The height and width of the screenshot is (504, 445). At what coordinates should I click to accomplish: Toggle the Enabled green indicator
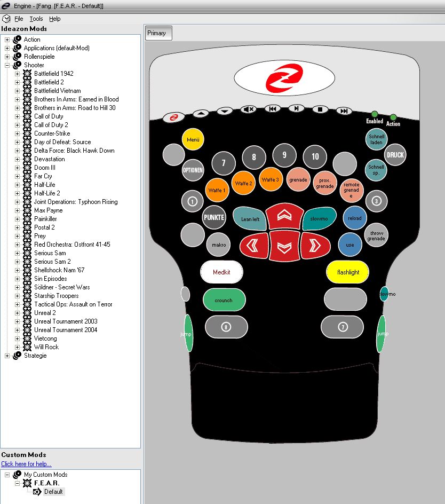tap(375, 114)
